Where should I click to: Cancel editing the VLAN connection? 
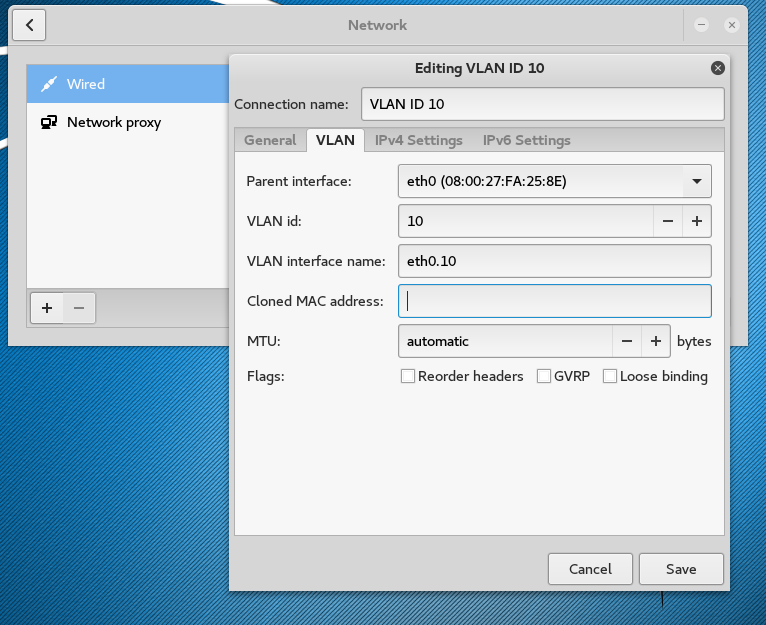pos(590,569)
